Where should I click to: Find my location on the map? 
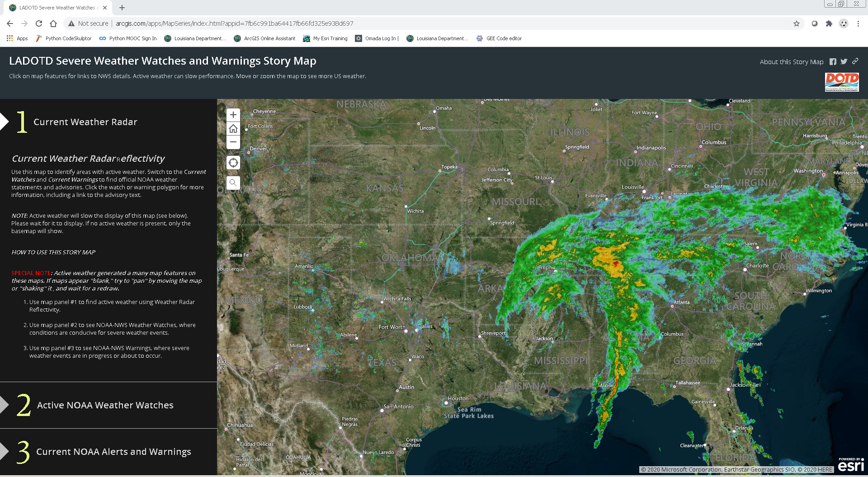pos(233,163)
